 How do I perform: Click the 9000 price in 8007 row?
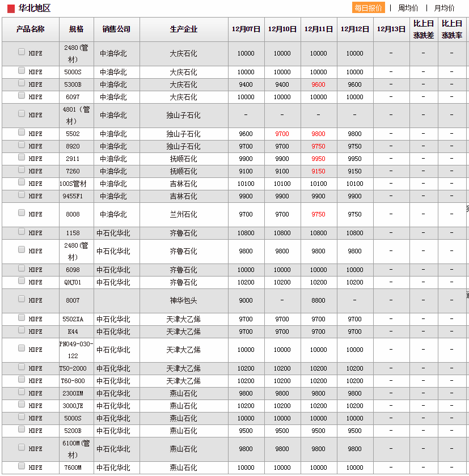246,300
